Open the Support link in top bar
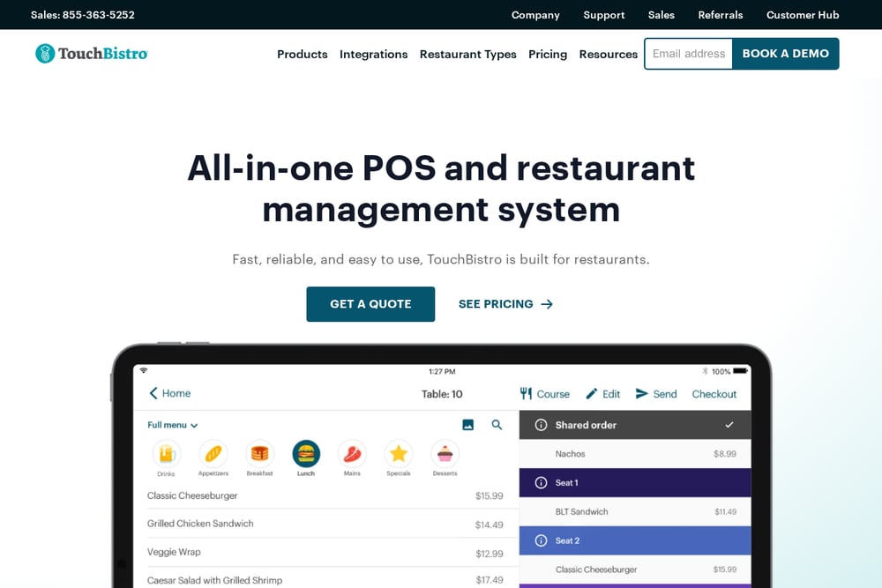882x588 pixels. pyautogui.click(x=604, y=15)
